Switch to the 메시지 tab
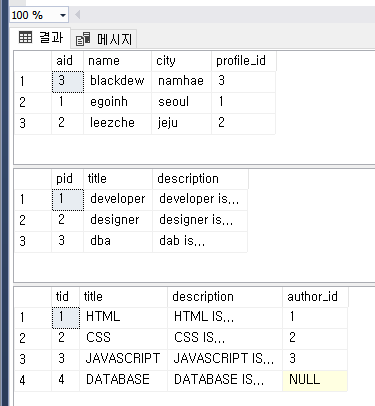 click(x=104, y=39)
